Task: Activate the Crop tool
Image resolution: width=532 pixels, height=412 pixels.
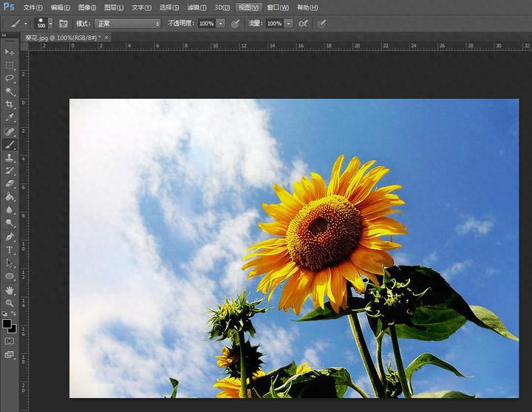Action: click(x=10, y=105)
